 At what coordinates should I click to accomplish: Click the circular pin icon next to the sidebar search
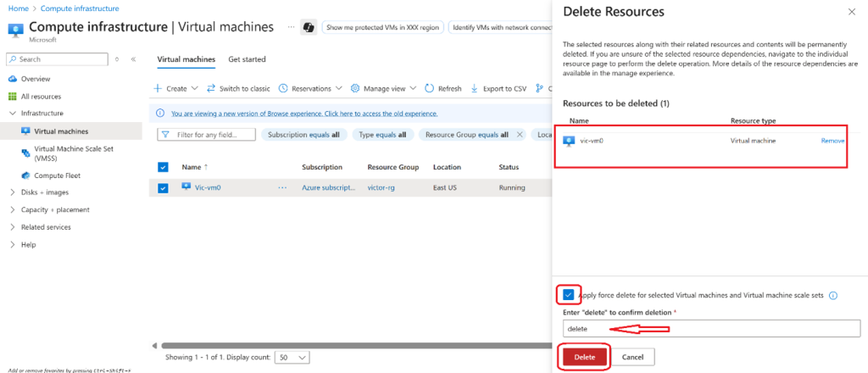(117, 59)
